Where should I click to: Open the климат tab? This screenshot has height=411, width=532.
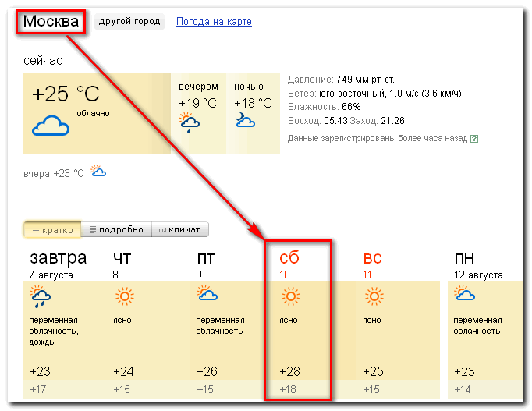point(180,229)
